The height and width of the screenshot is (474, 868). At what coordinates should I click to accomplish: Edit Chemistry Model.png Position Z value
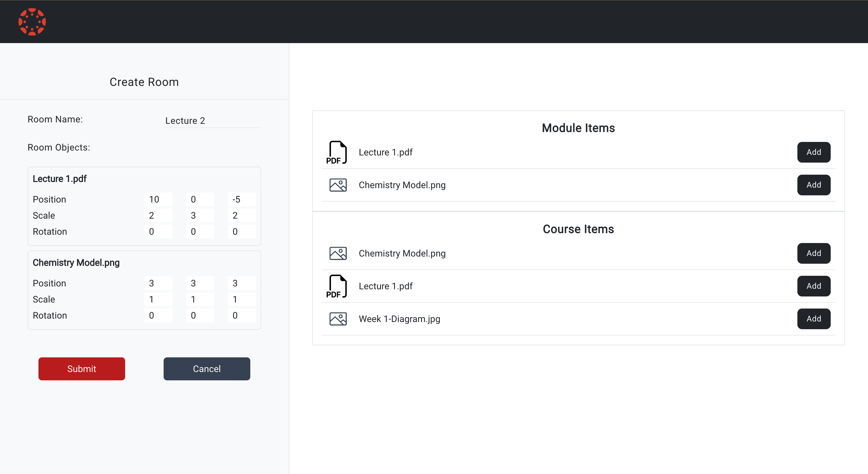(242, 283)
